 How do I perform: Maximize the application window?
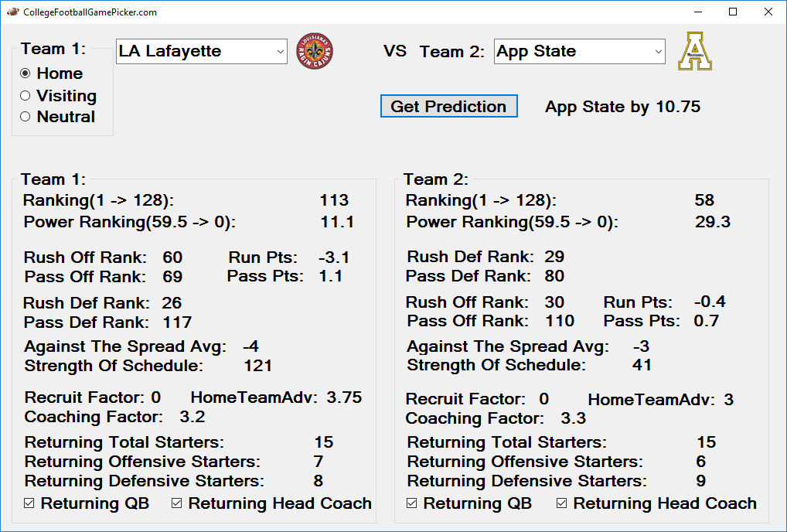click(x=733, y=12)
